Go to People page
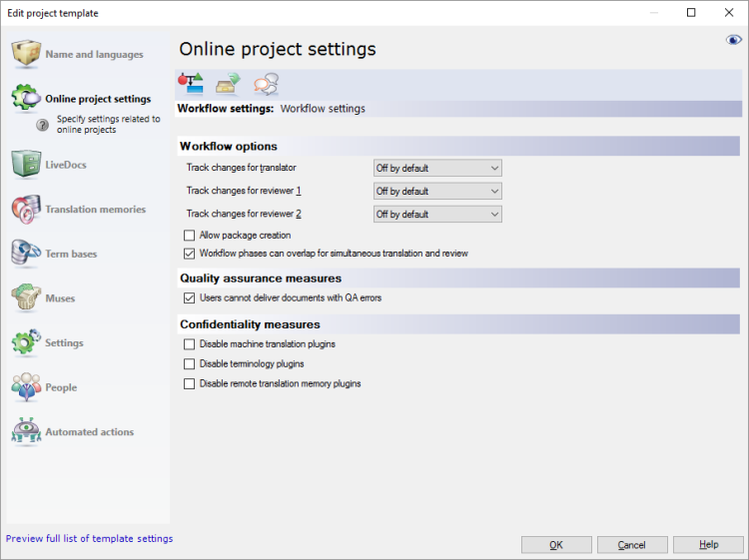 (61, 387)
